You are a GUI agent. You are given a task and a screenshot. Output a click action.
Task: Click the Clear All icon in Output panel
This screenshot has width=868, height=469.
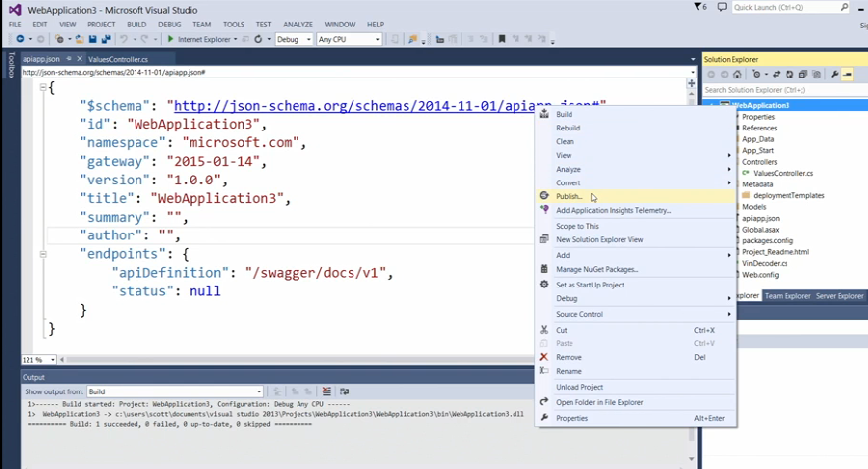[326, 391]
